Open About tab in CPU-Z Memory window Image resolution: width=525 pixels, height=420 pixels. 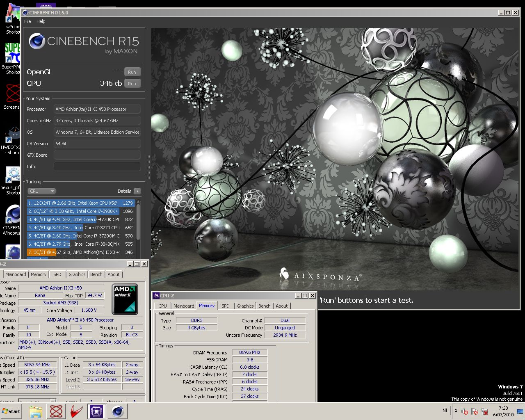(282, 306)
